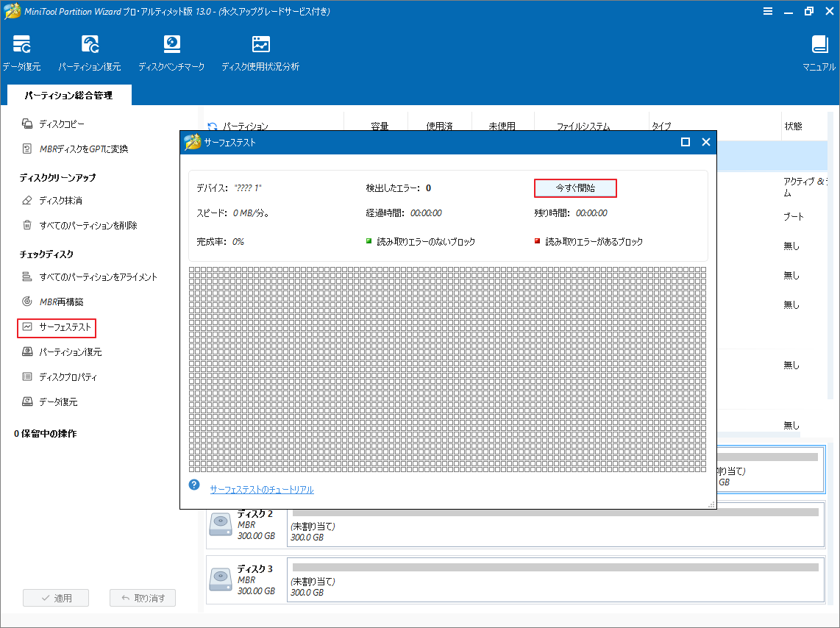Viewport: 840px width, 628px height.
Task: Open the データ復元 tool from the top toolbar
Action: point(21,51)
